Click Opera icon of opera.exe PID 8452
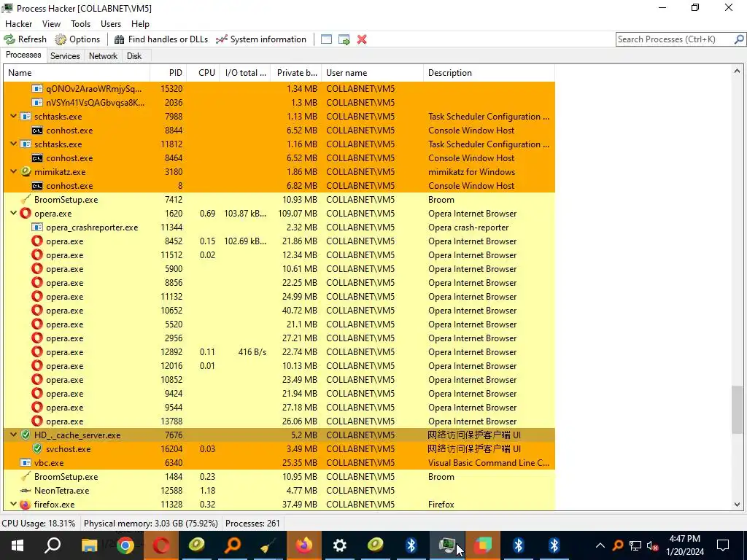 37,241
